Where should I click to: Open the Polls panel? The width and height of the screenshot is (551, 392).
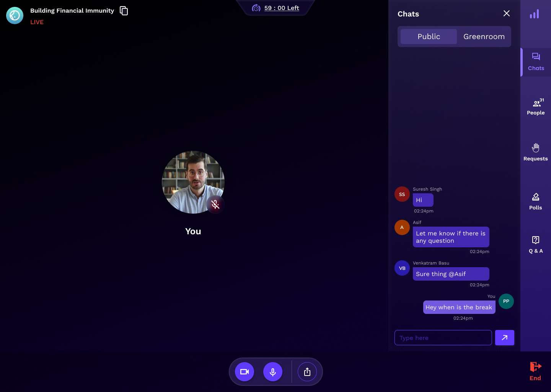(x=536, y=201)
